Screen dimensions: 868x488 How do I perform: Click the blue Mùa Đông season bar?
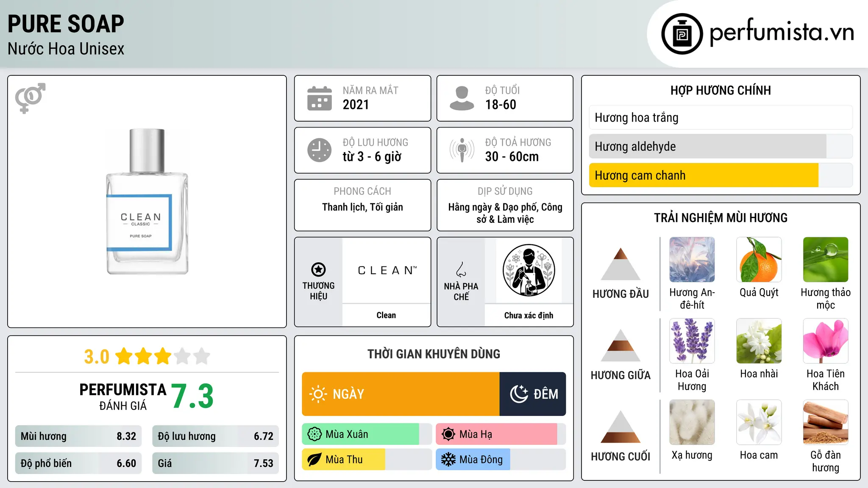473,460
